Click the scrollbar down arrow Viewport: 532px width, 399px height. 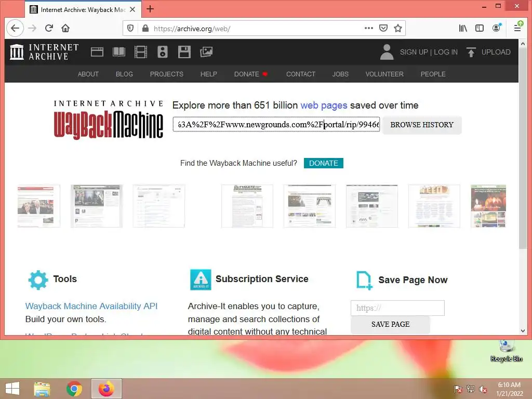(x=523, y=330)
